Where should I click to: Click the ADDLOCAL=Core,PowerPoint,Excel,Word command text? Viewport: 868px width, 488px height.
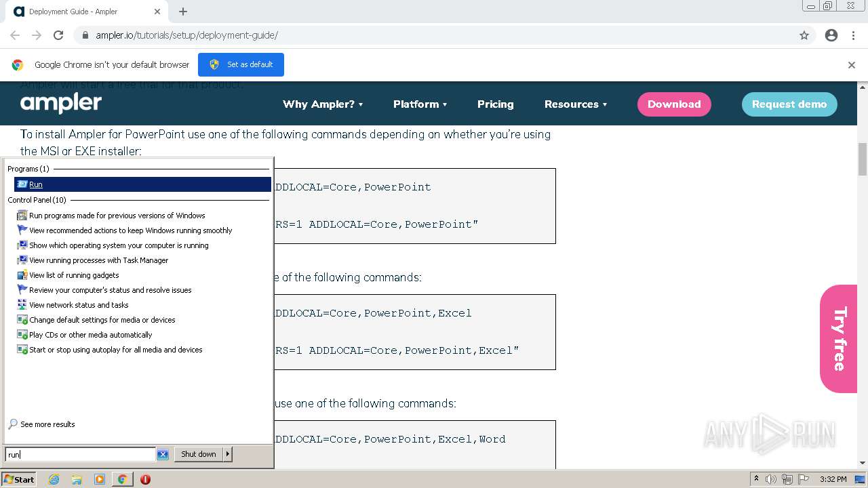(389, 439)
